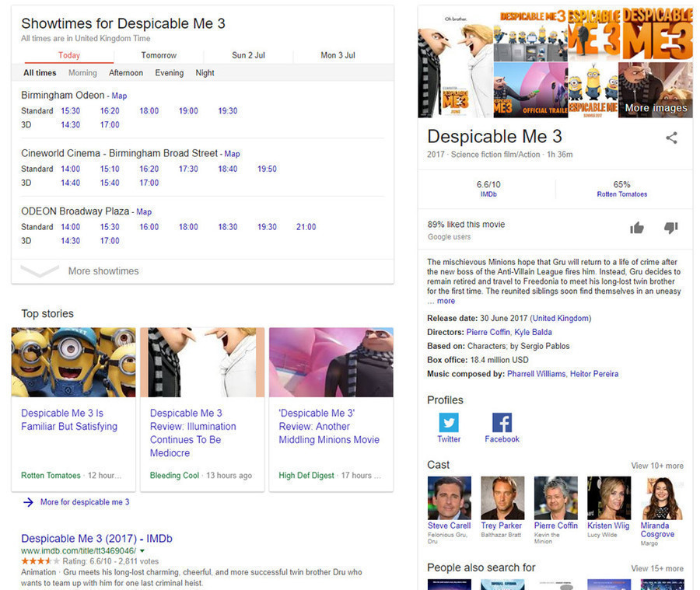
Task: Open the United Kingdom release date link
Action: coord(562,318)
